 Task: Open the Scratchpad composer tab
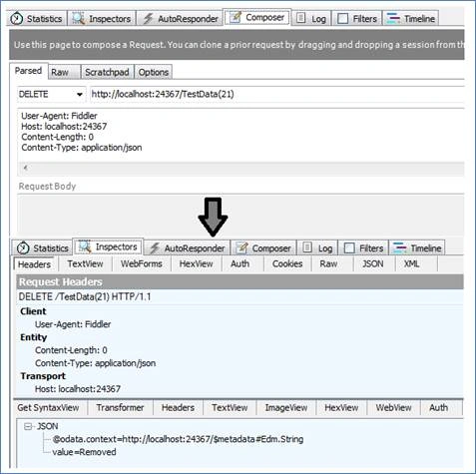107,72
